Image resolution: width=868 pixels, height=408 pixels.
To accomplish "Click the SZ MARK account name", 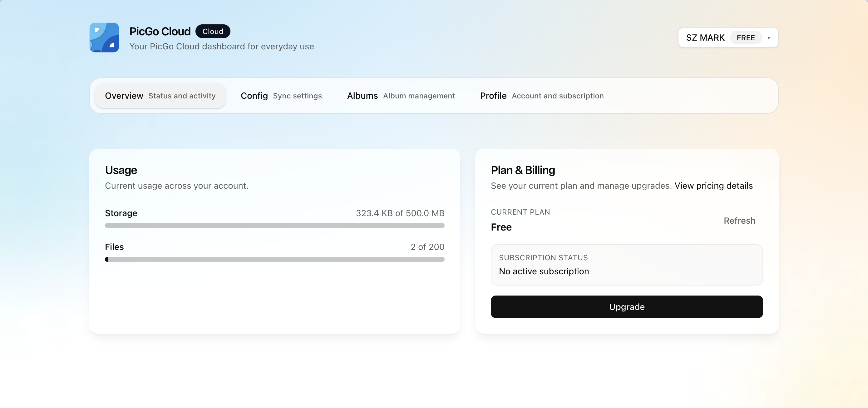I will [705, 38].
